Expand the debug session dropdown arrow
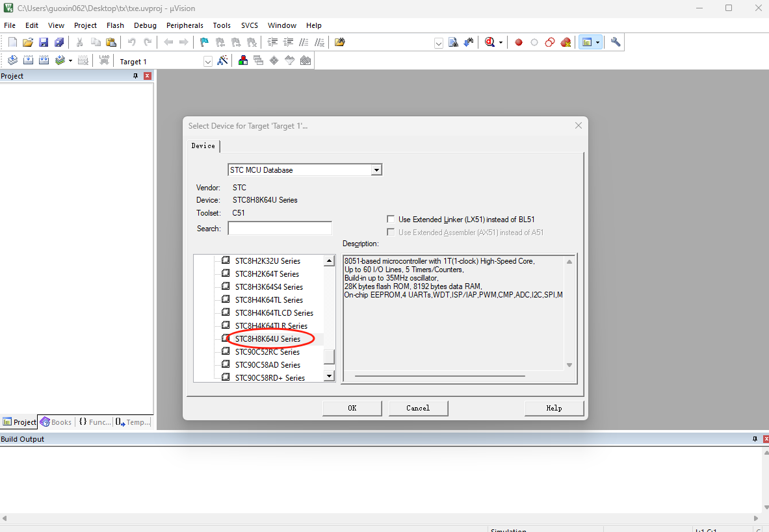The height and width of the screenshot is (532, 769). point(501,43)
